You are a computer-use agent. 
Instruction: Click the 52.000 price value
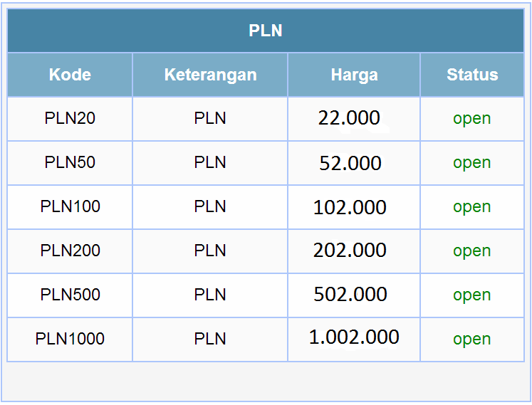pyautogui.click(x=350, y=163)
